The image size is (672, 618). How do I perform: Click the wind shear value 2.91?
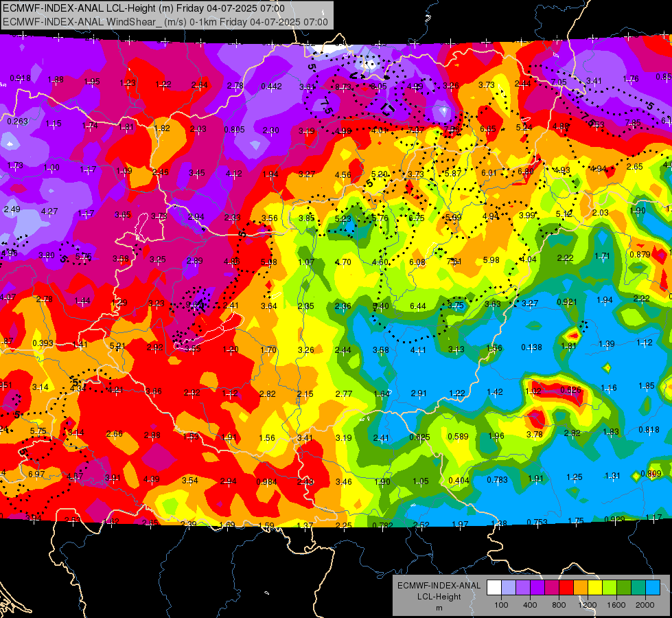[x=419, y=393]
